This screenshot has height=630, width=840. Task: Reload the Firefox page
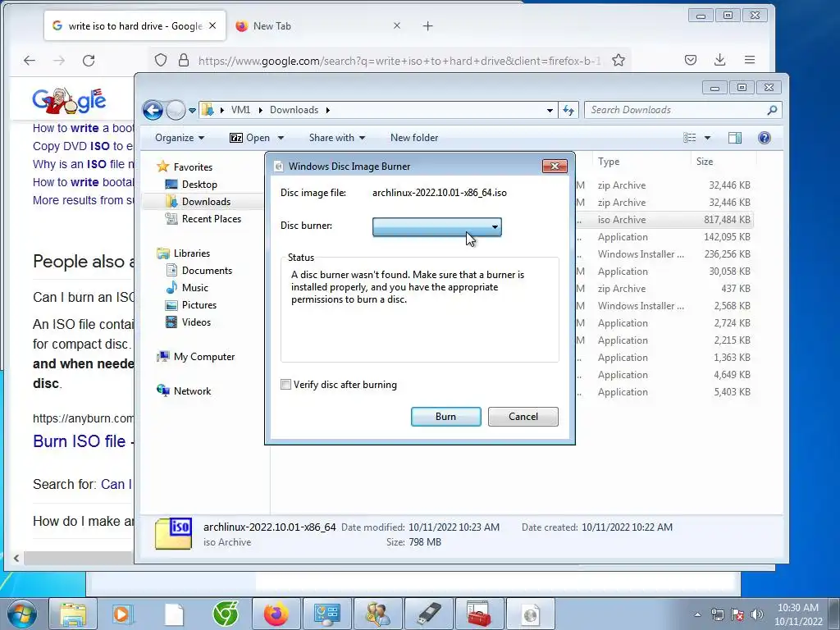pos(89,61)
